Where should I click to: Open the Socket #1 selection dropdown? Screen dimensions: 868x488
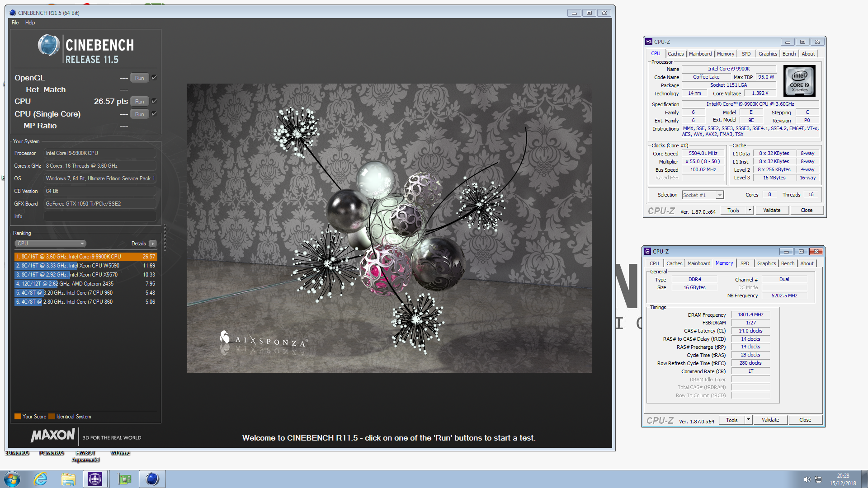[x=703, y=195]
